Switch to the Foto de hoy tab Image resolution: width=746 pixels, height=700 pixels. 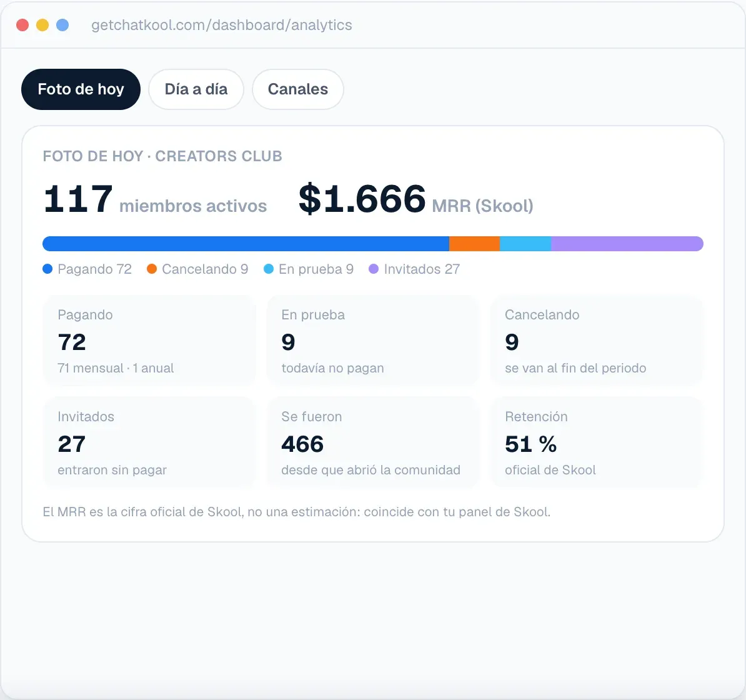coord(81,89)
